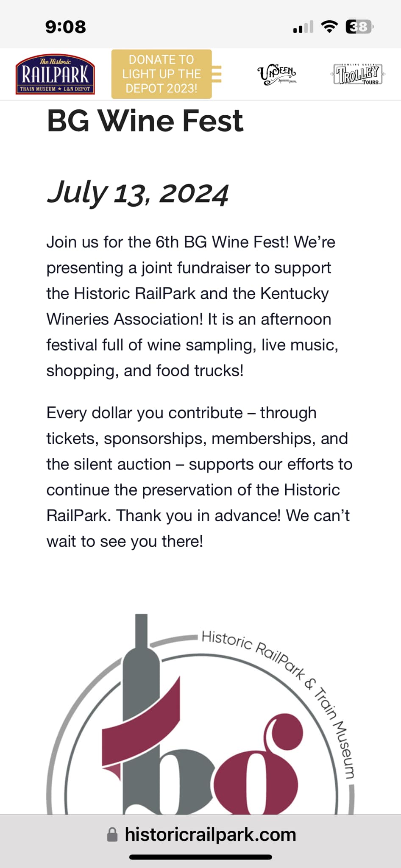Tap the 9:08 clock in status bar
This screenshot has height=868, width=401.
tap(66, 27)
